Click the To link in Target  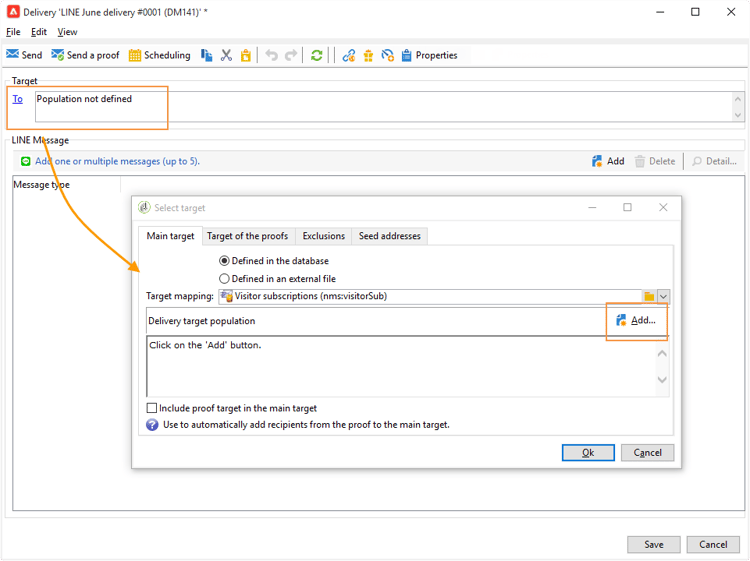pyautogui.click(x=18, y=99)
